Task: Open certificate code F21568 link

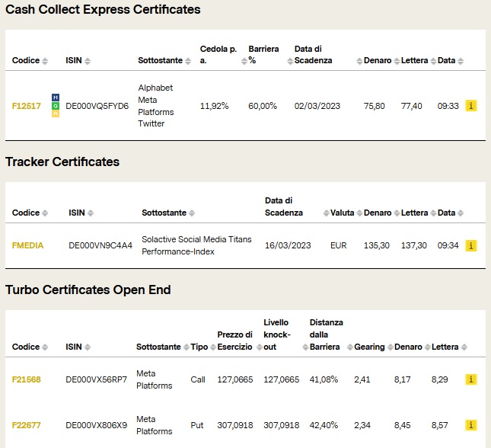Action: (27, 379)
